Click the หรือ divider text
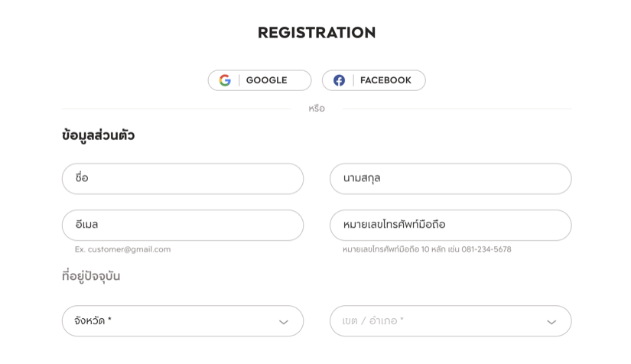This screenshot has width=631, height=364. 317,109
